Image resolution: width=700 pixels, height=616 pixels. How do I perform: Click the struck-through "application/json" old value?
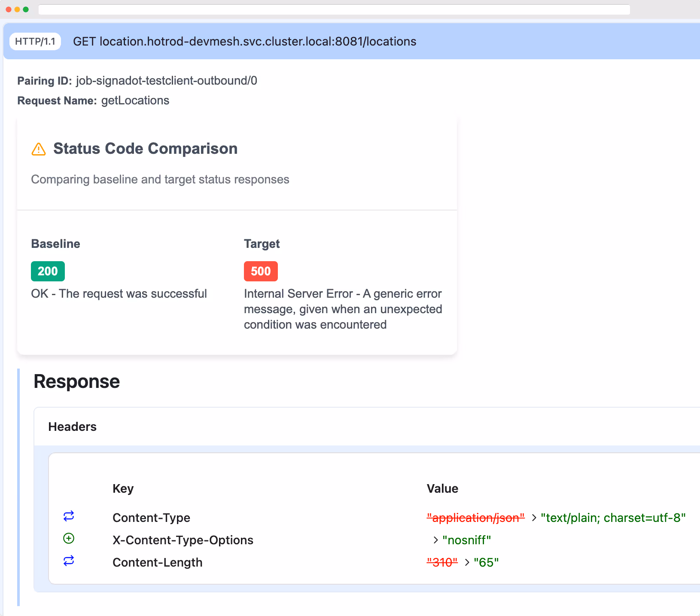coord(475,518)
